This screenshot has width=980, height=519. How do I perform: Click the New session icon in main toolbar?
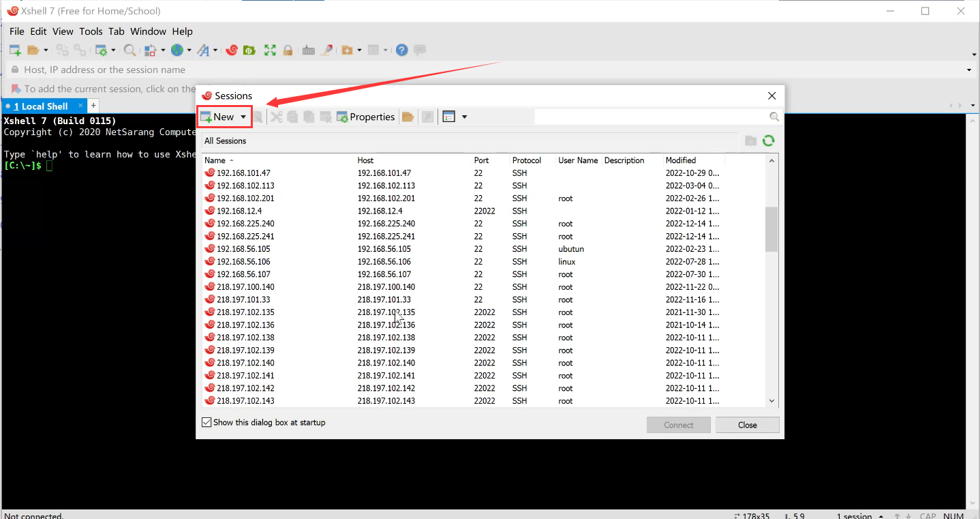click(x=15, y=50)
